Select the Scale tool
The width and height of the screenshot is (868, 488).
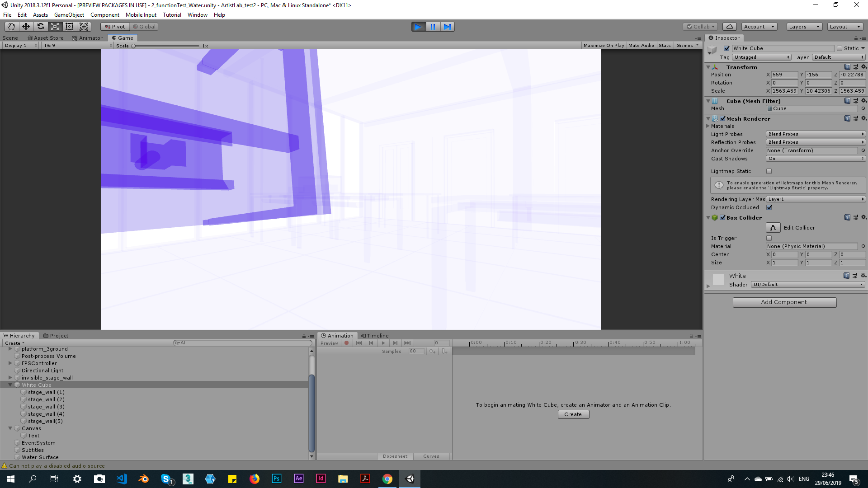click(55, 27)
